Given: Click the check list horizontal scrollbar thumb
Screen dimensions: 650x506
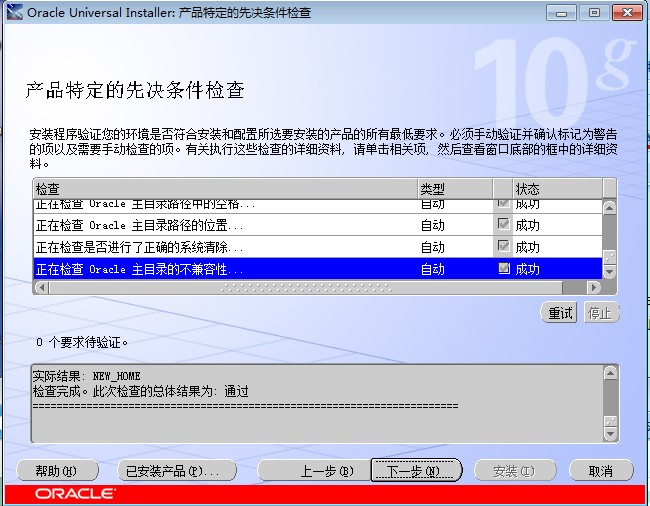Looking at the screenshot, I should pos(306,287).
